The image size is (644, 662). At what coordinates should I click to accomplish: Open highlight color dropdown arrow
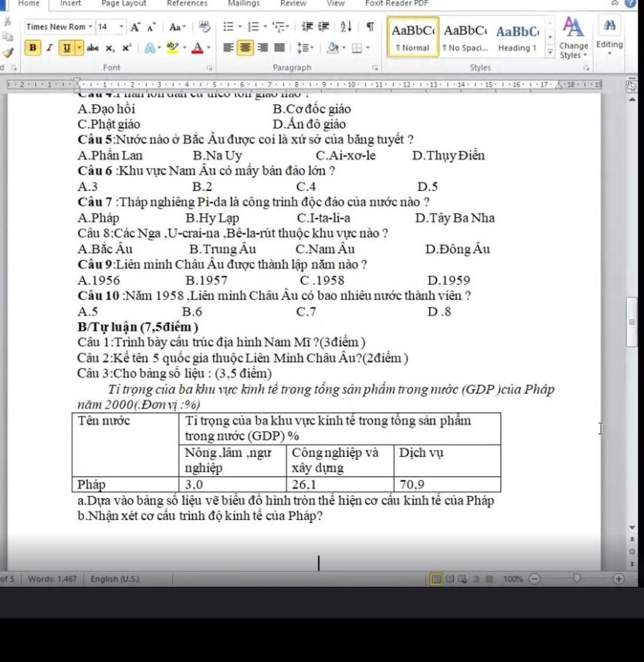click(184, 48)
